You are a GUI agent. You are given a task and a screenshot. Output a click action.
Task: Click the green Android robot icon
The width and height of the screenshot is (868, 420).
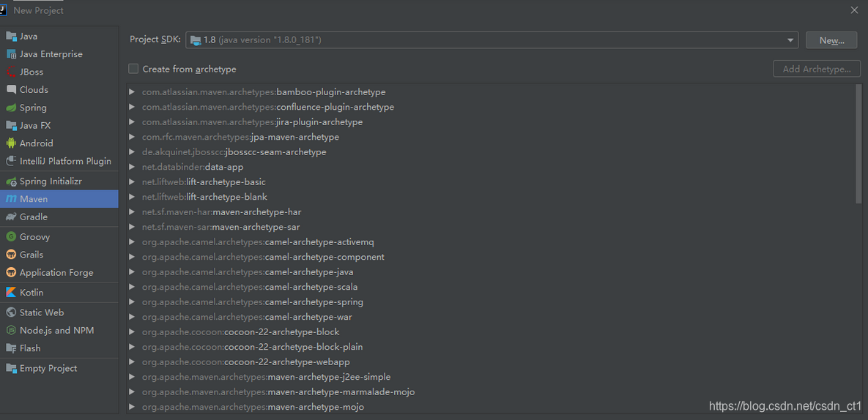11,143
